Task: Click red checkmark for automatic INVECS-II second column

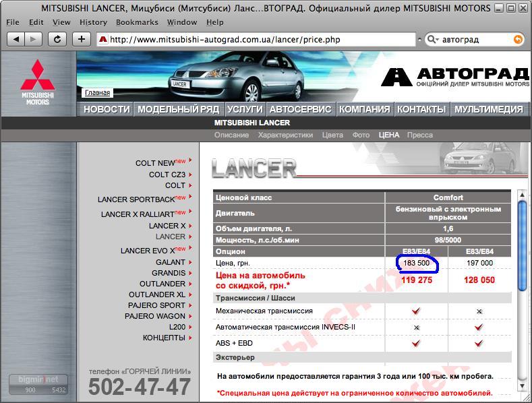Action: tap(479, 328)
